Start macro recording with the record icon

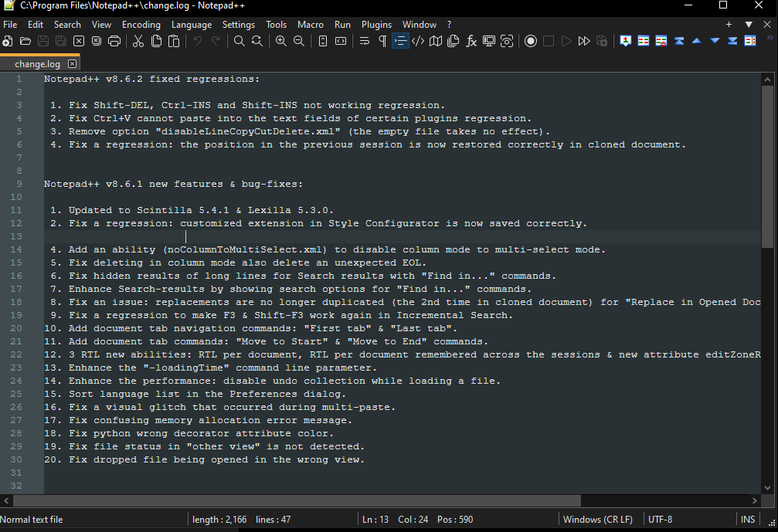(x=531, y=41)
